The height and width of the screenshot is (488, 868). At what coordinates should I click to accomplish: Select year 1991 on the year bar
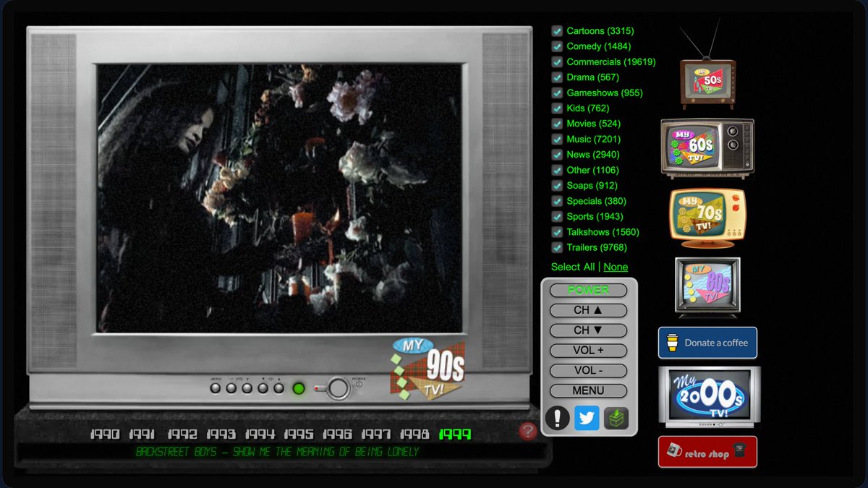[x=142, y=435]
